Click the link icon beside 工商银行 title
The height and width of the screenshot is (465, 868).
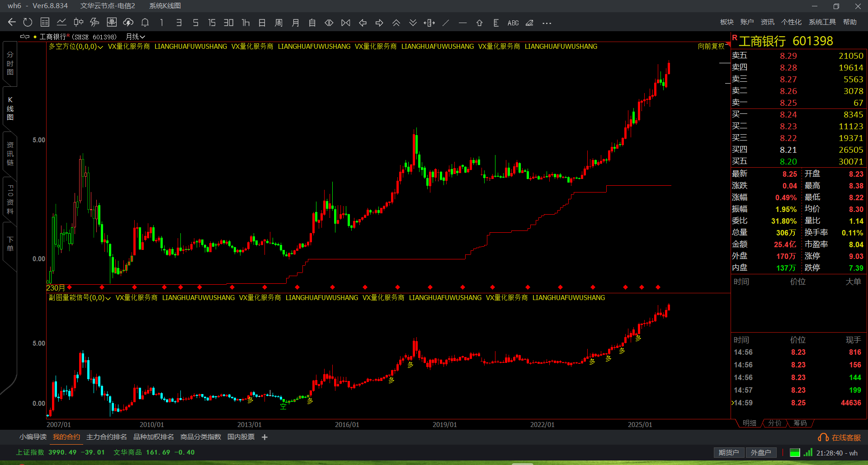coord(25,37)
